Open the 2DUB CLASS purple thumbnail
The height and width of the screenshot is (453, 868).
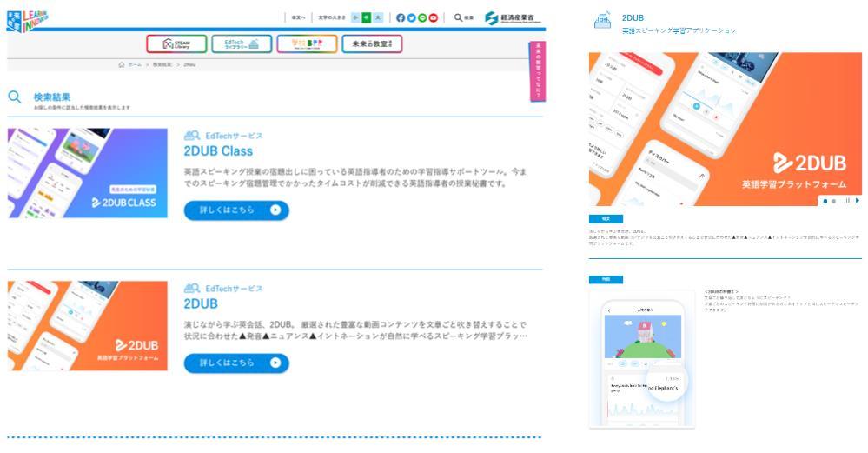[88, 173]
